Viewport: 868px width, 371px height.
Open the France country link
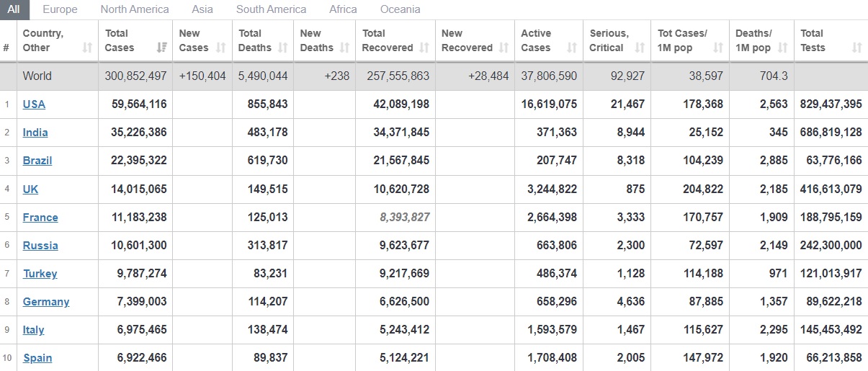tap(40, 217)
